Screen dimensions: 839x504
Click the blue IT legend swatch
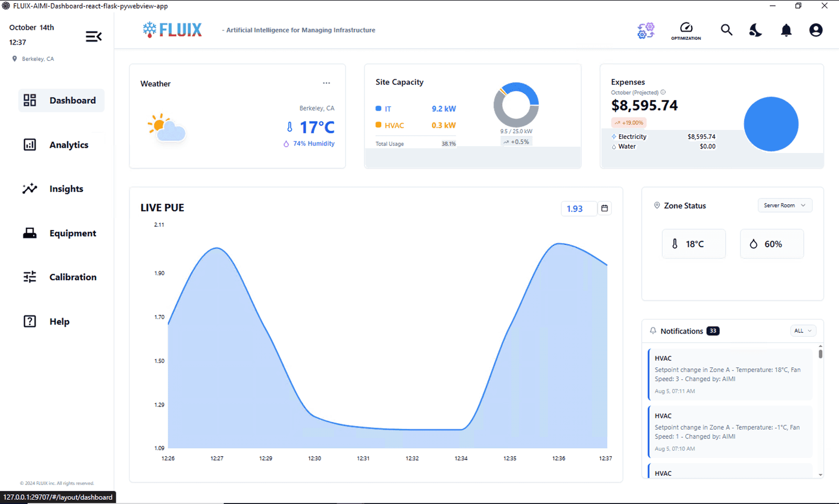tap(378, 108)
